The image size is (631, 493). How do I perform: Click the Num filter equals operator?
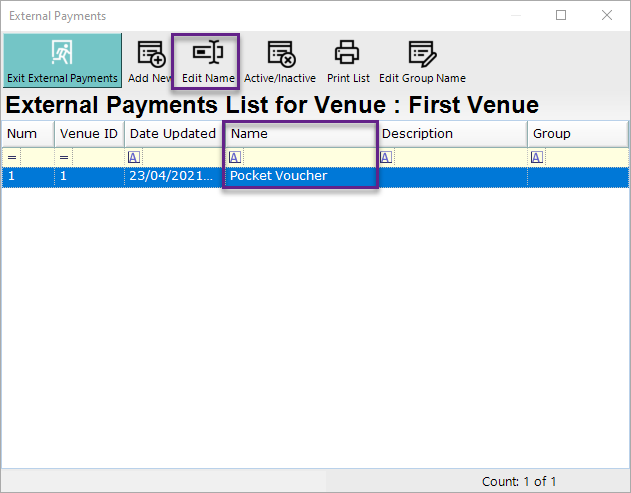click(12, 157)
